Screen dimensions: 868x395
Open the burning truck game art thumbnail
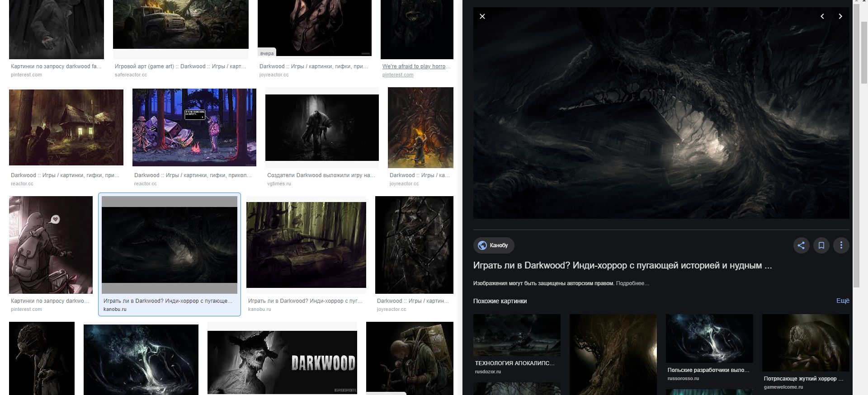tap(181, 24)
